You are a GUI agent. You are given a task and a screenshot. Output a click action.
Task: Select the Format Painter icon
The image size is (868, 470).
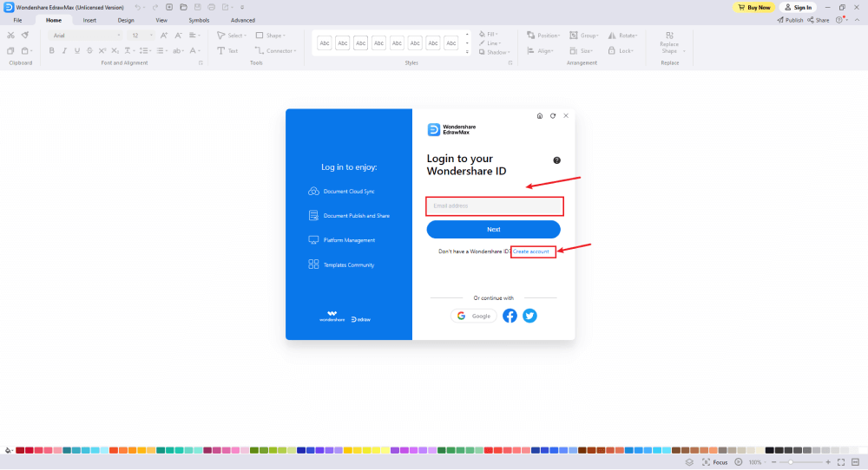tap(25, 36)
